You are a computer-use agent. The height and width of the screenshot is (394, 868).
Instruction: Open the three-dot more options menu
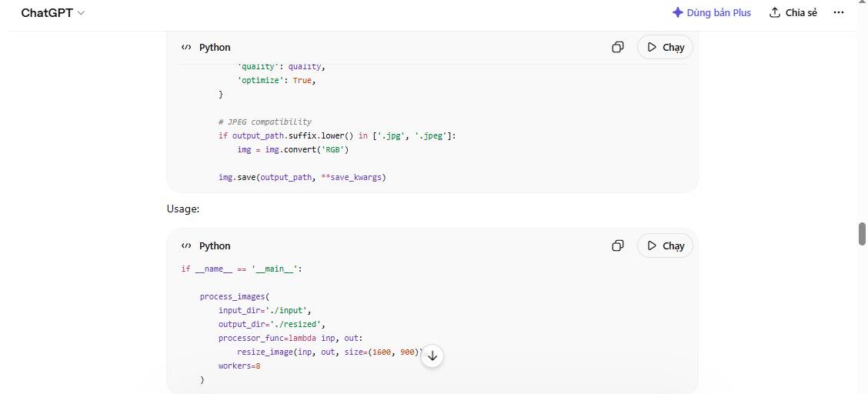pyautogui.click(x=838, y=13)
